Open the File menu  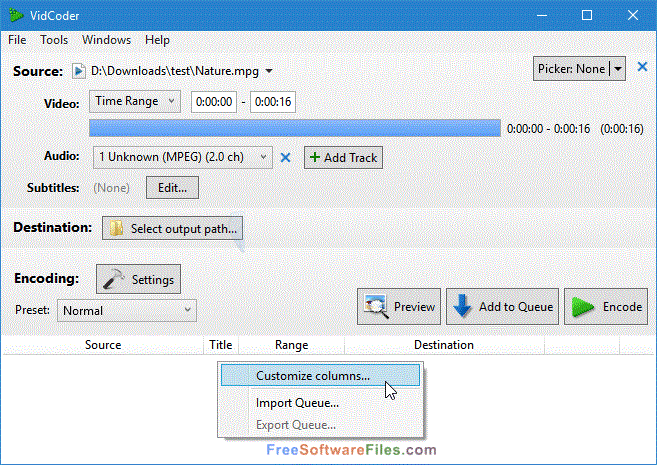pos(17,40)
